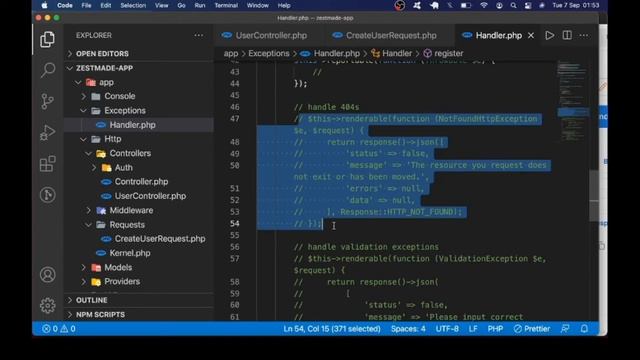
Task: Open the notifications bell in status bar
Action: pyautogui.click(x=584, y=329)
